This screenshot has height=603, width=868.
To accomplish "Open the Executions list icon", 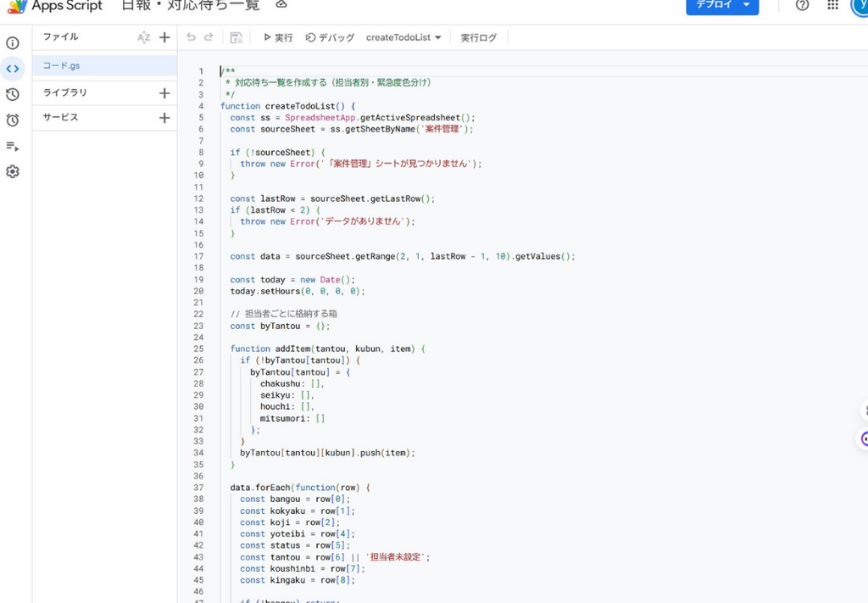I will click(13, 146).
